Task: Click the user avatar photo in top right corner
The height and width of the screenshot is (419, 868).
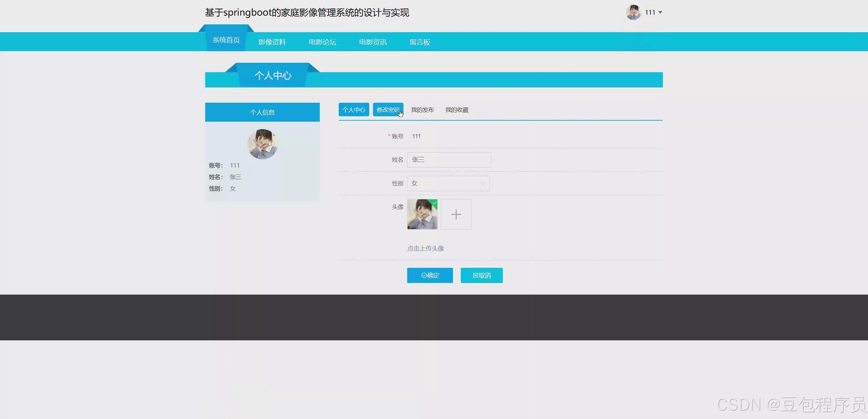Action: point(633,12)
